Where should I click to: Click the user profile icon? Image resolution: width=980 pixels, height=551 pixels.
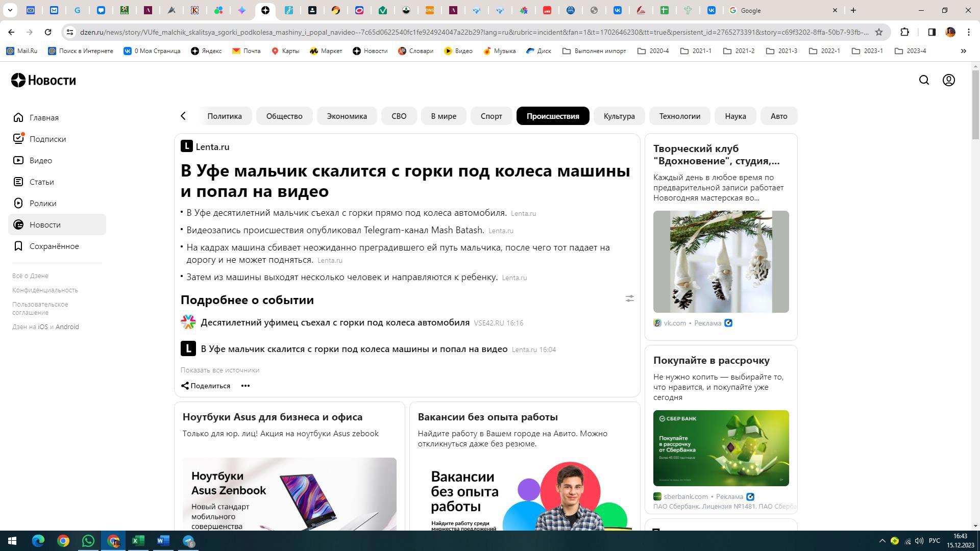[948, 80]
